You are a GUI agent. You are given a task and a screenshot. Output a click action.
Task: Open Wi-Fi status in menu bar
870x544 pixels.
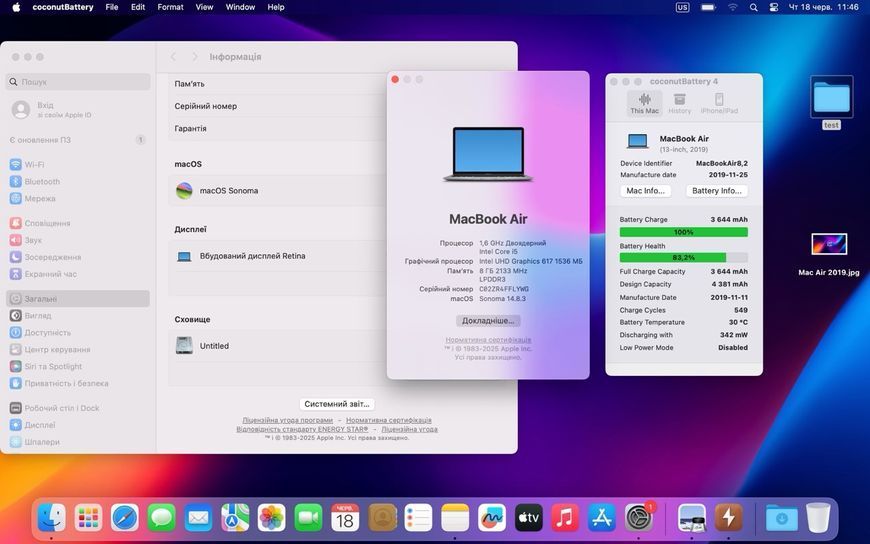[x=732, y=7]
